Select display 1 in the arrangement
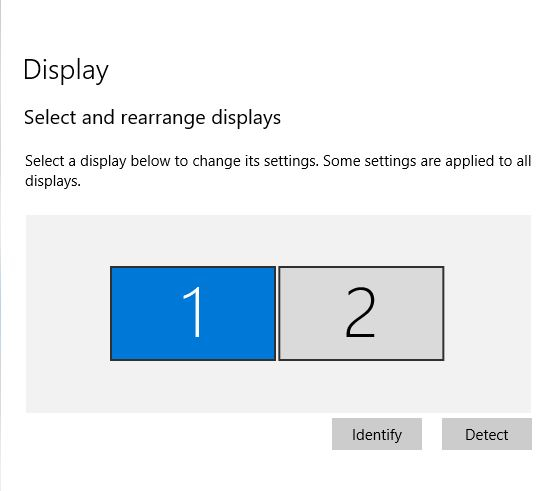Viewport: 556px width, 491px height. pos(193,313)
